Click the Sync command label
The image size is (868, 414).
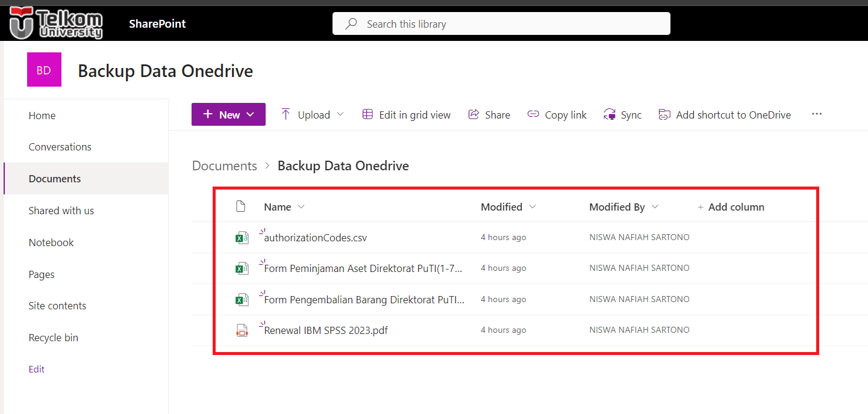[631, 115]
